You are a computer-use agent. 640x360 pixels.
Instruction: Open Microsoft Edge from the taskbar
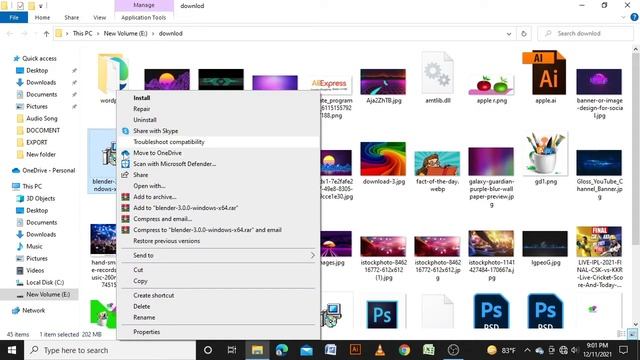282,350
